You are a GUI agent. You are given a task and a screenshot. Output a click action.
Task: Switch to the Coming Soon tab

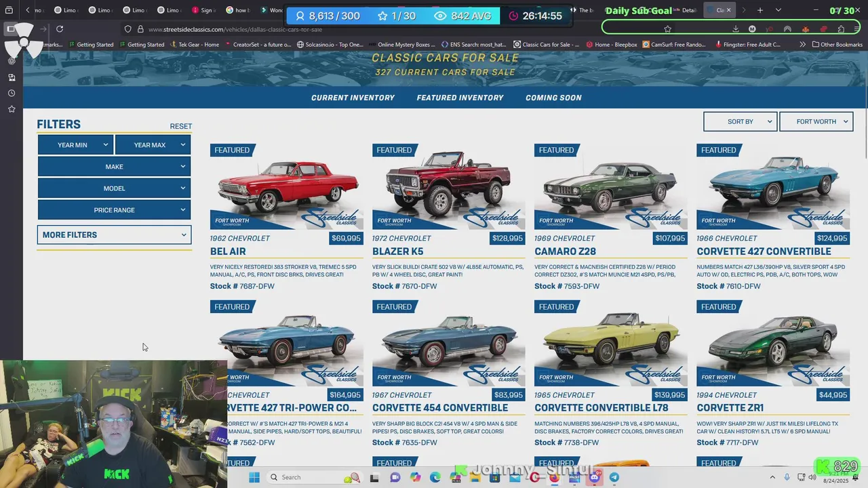pyautogui.click(x=553, y=98)
